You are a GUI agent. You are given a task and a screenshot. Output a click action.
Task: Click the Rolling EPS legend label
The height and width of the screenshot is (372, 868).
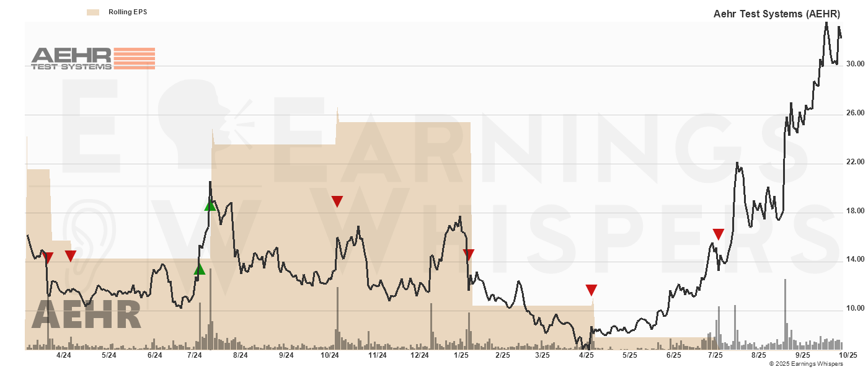[x=128, y=12]
